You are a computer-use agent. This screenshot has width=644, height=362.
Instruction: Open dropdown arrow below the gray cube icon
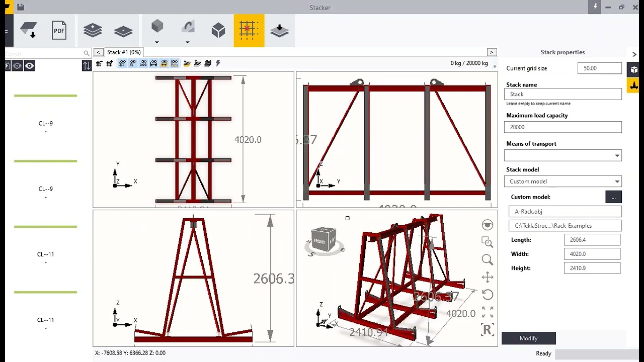coord(156,42)
